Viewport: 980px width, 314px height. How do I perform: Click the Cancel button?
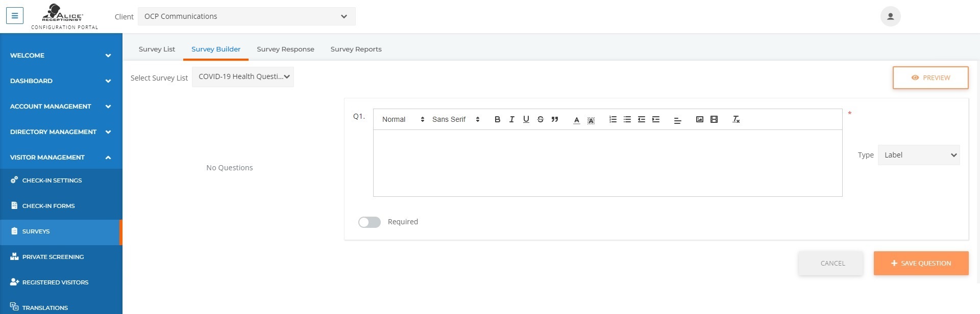click(x=831, y=264)
